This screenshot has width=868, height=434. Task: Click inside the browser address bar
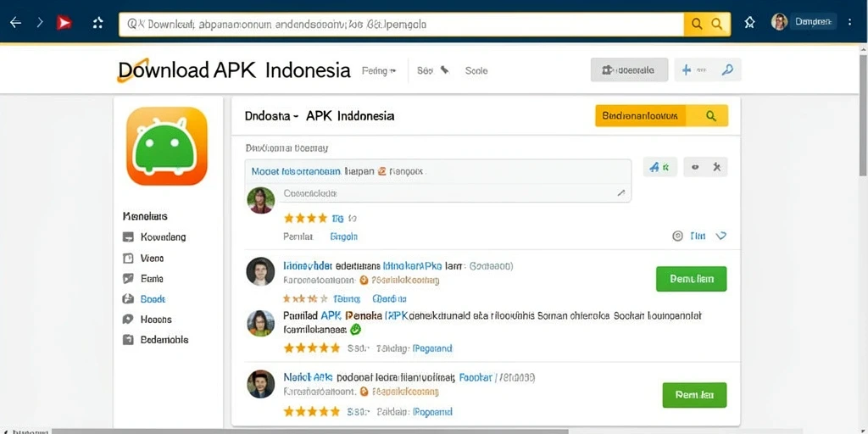pos(401,25)
